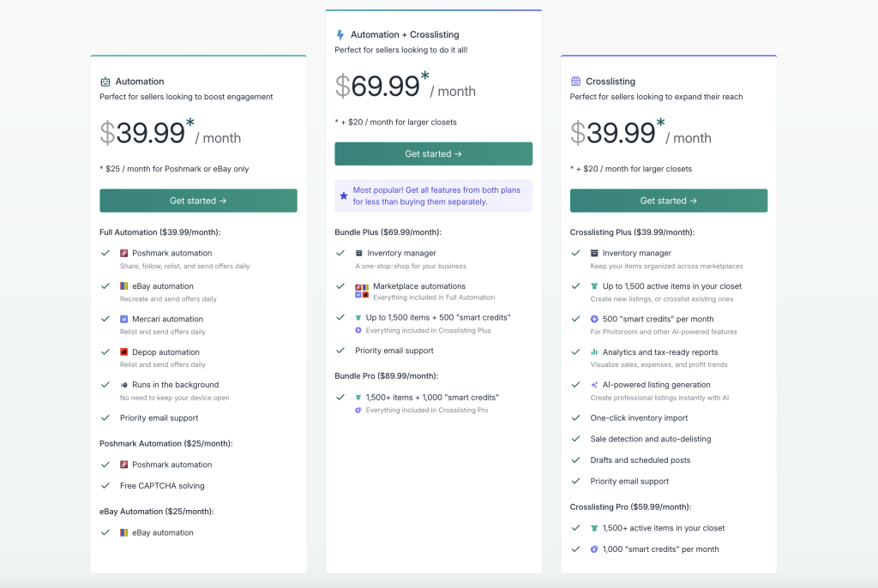Click the robot icon beside Automation heading
This screenshot has height=588, width=878.
(105, 81)
